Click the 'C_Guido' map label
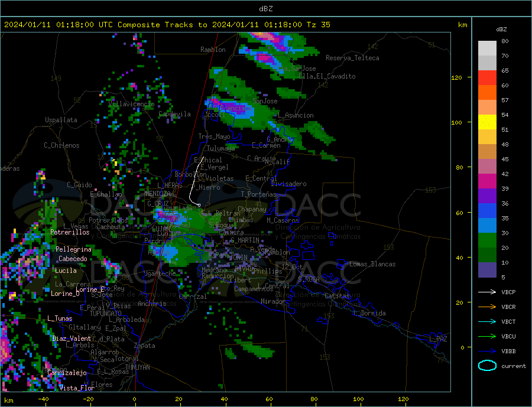 pyautogui.click(x=79, y=185)
